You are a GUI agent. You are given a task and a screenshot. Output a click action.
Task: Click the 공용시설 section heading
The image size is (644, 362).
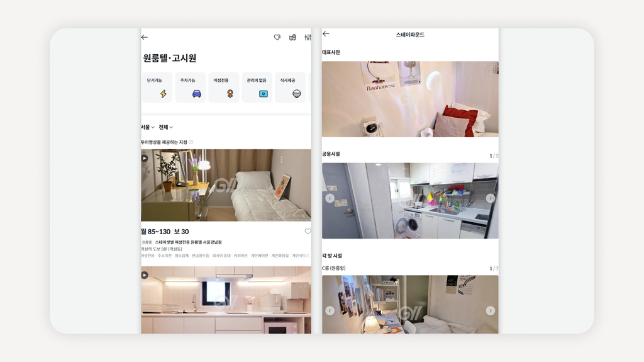tap(331, 154)
